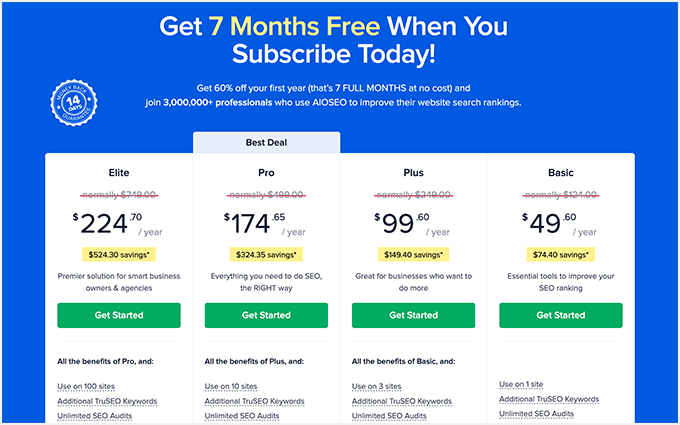This screenshot has width=680, height=425.
Task: Click Get Started under Pro plan
Action: click(266, 315)
